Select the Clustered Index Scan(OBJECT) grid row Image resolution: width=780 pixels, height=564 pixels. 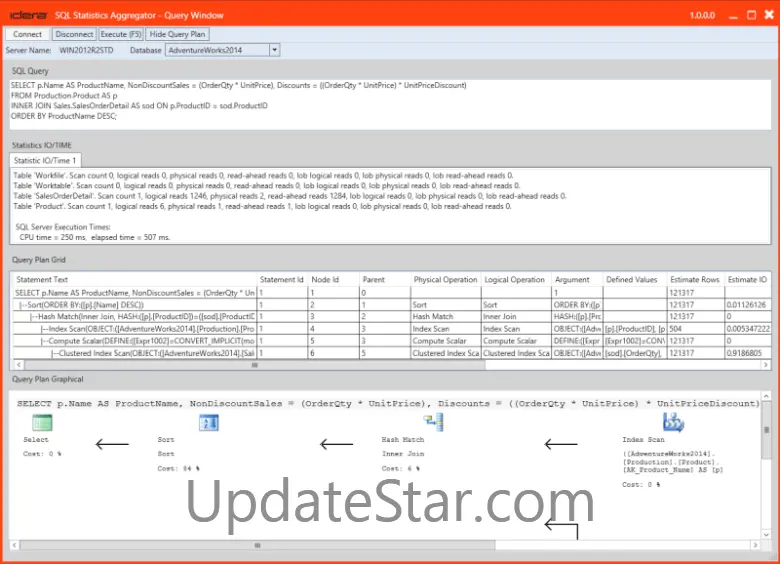coord(390,353)
